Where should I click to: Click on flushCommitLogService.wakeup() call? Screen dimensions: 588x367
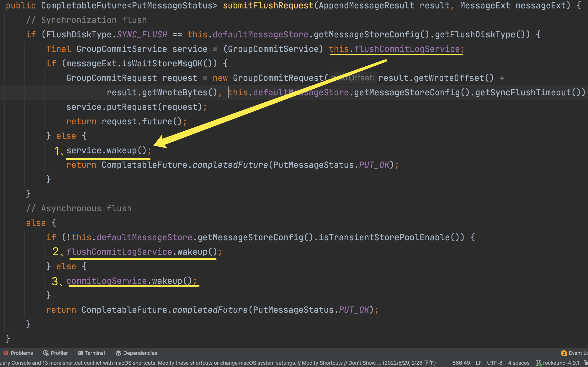coord(141,252)
